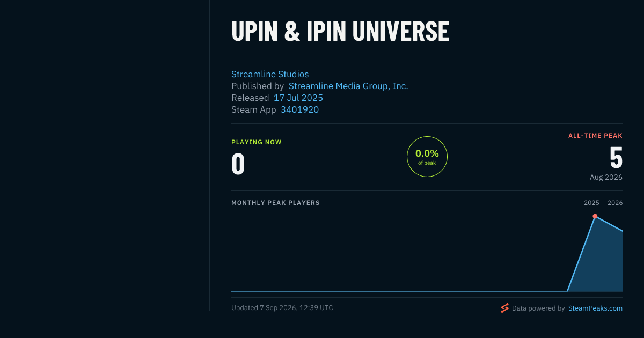Click the flat baseline of the chart
Screen dimensions: 644x338
click(x=399, y=291)
